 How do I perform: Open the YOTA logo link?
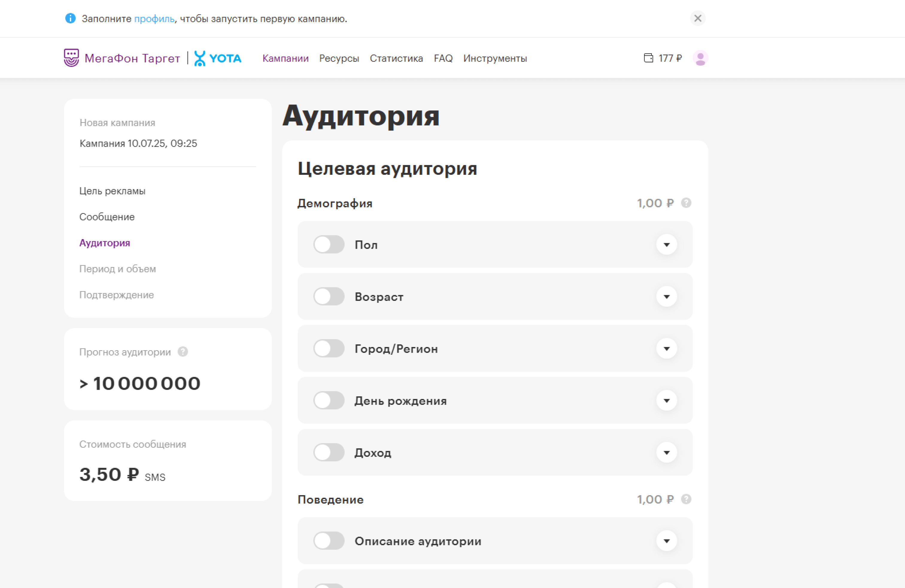point(218,58)
